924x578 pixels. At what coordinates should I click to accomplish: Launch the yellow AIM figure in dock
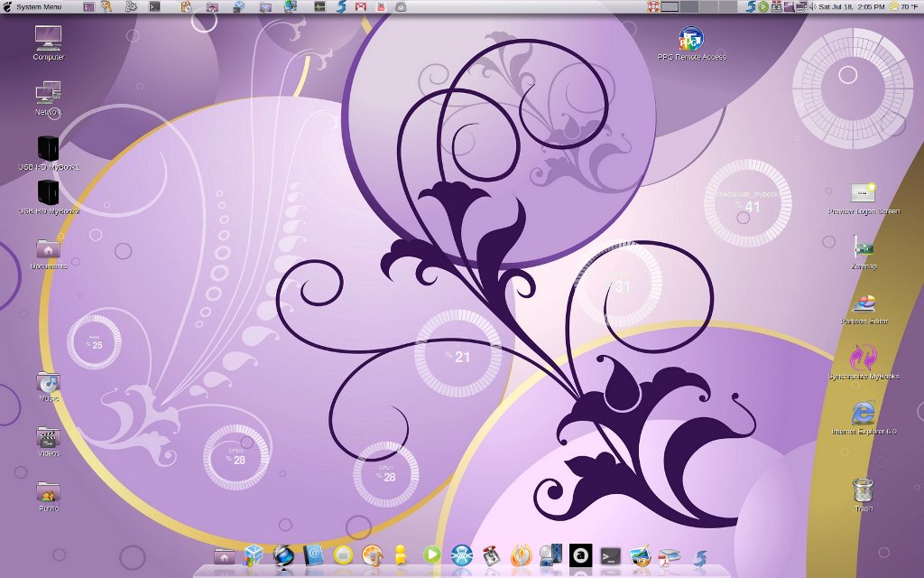(x=401, y=555)
